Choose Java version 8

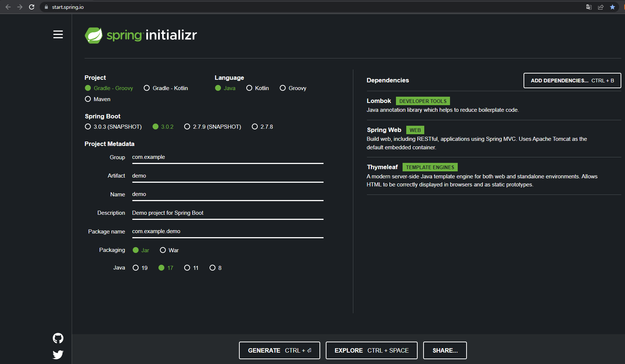(215, 268)
